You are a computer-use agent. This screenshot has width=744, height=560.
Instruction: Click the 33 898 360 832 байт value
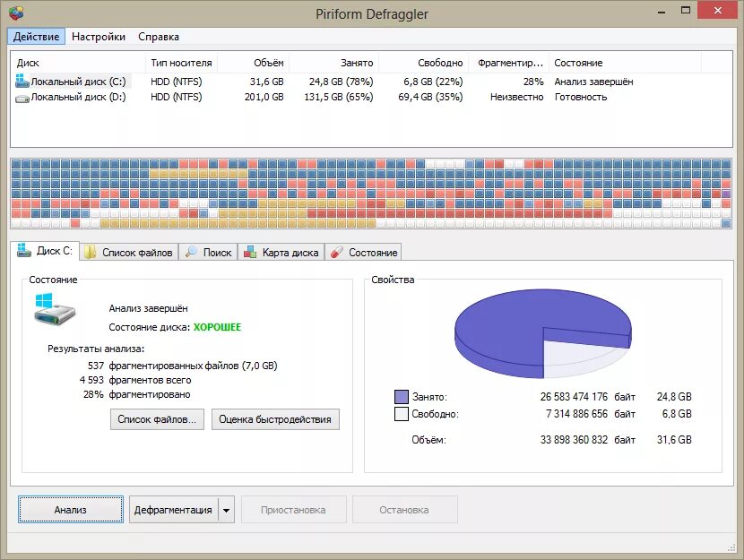(588, 440)
